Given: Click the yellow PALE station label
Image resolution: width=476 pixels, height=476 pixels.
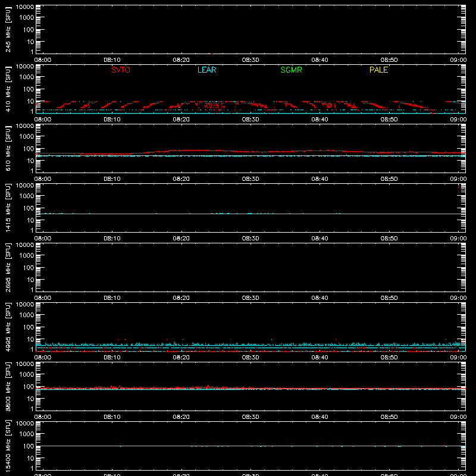Looking at the screenshot, I should (378, 70).
